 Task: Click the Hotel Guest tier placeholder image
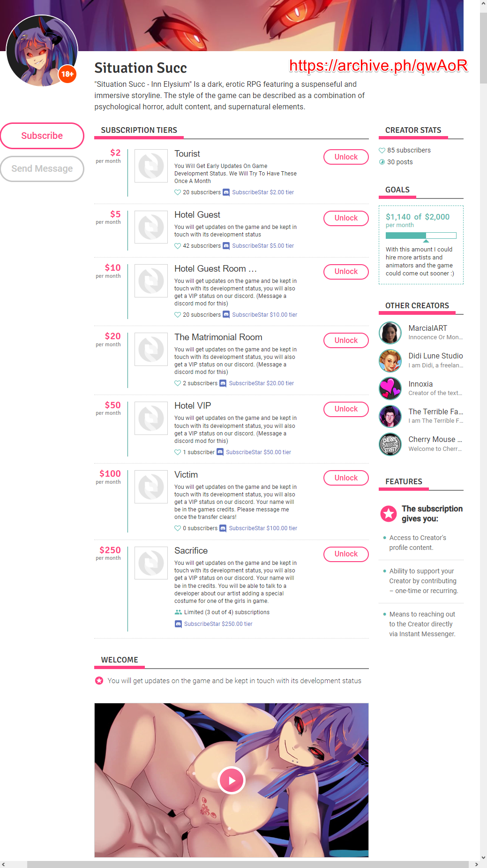[x=151, y=227]
